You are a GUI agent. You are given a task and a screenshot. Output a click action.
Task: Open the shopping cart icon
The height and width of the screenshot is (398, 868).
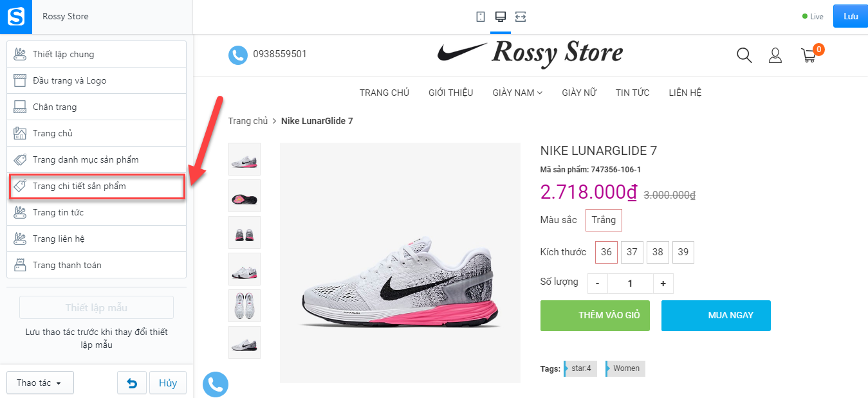pyautogui.click(x=809, y=55)
